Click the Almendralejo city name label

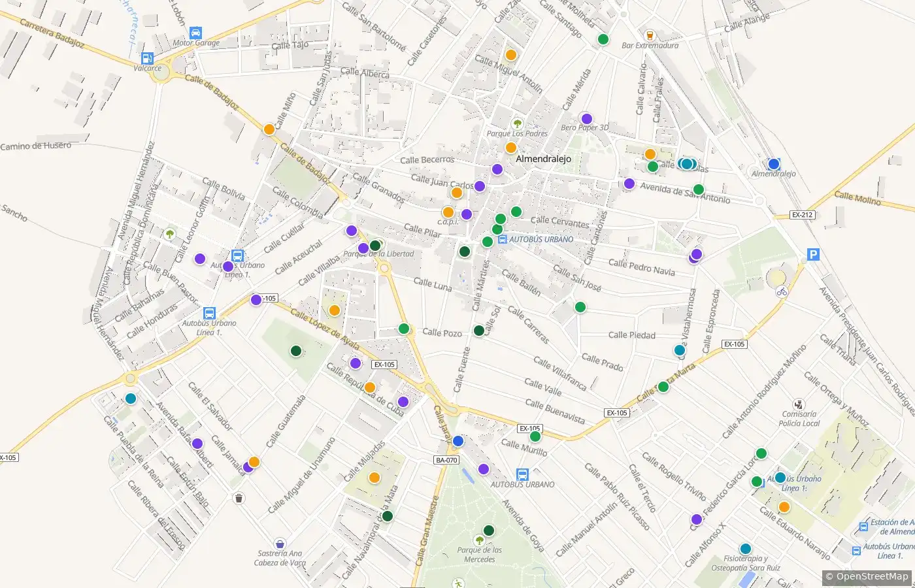click(x=543, y=159)
